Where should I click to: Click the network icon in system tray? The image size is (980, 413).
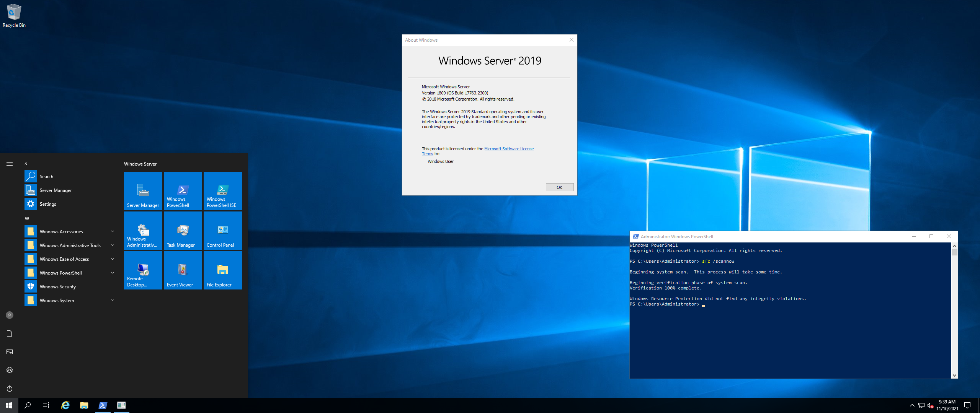coord(921,405)
